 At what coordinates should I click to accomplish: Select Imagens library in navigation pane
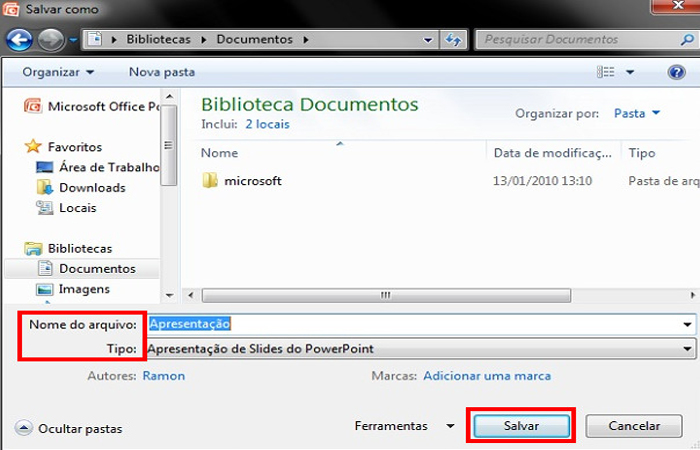(x=73, y=289)
